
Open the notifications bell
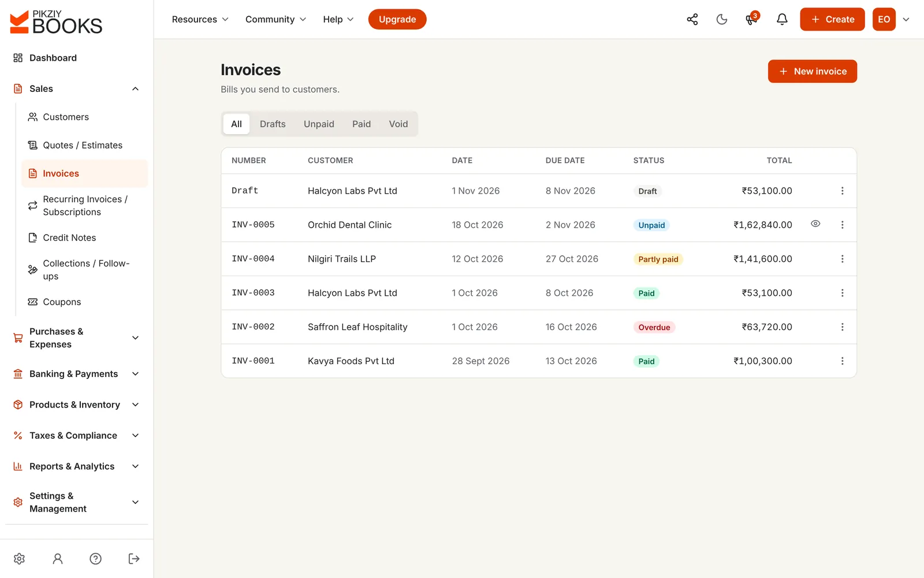[x=782, y=20]
